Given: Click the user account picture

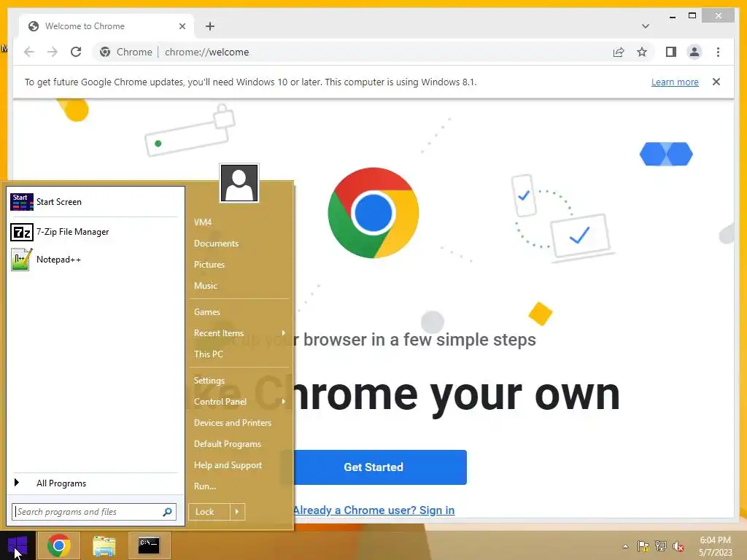Looking at the screenshot, I should 239,183.
